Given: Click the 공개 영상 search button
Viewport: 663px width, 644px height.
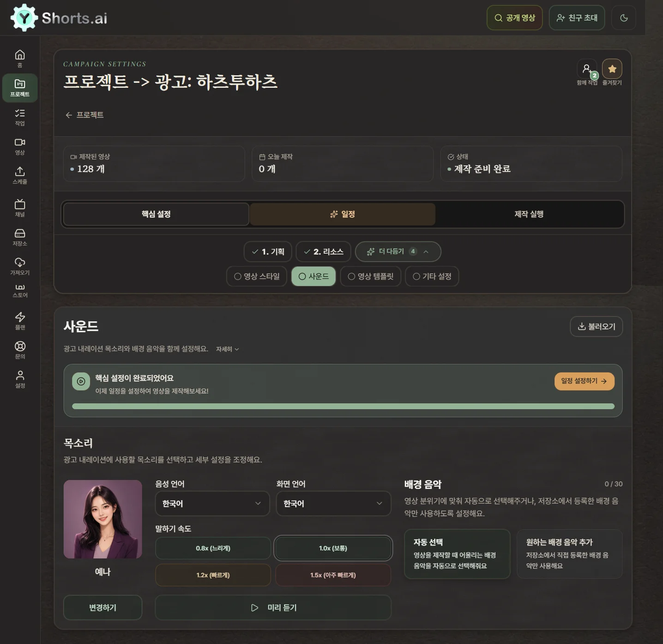Looking at the screenshot, I should [514, 18].
